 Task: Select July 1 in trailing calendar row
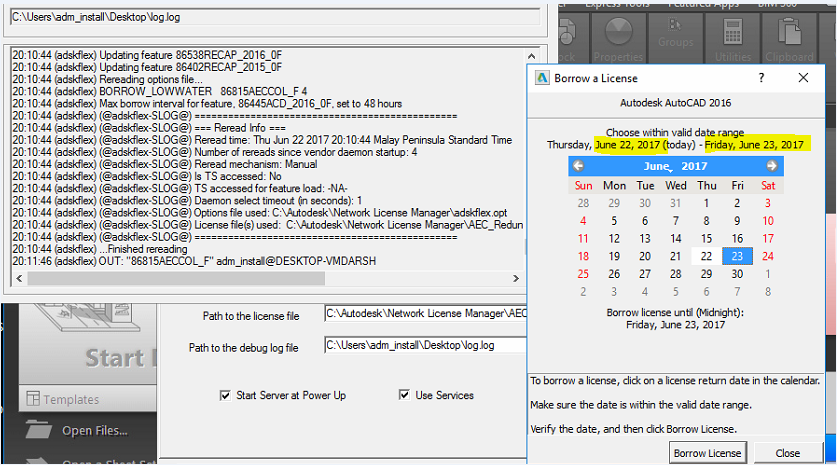(x=768, y=274)
